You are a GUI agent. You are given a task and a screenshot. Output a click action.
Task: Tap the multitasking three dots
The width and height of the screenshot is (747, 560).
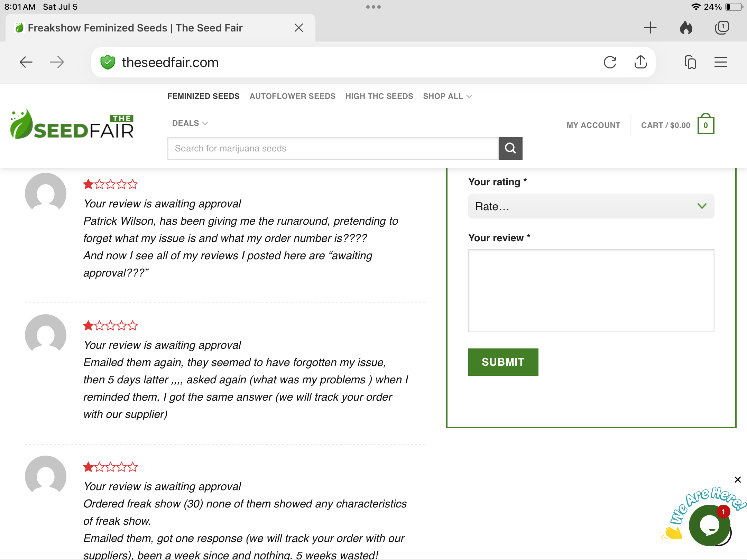click(x=373, y=7)
